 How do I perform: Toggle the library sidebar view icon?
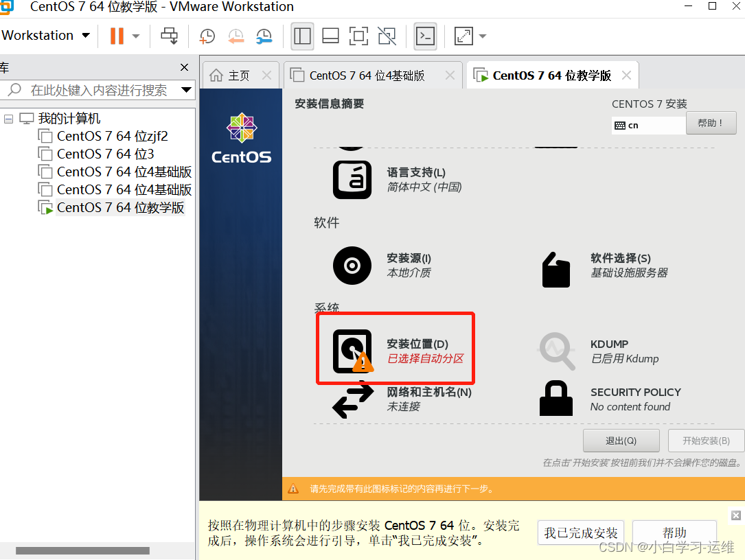tap(302, 36)
